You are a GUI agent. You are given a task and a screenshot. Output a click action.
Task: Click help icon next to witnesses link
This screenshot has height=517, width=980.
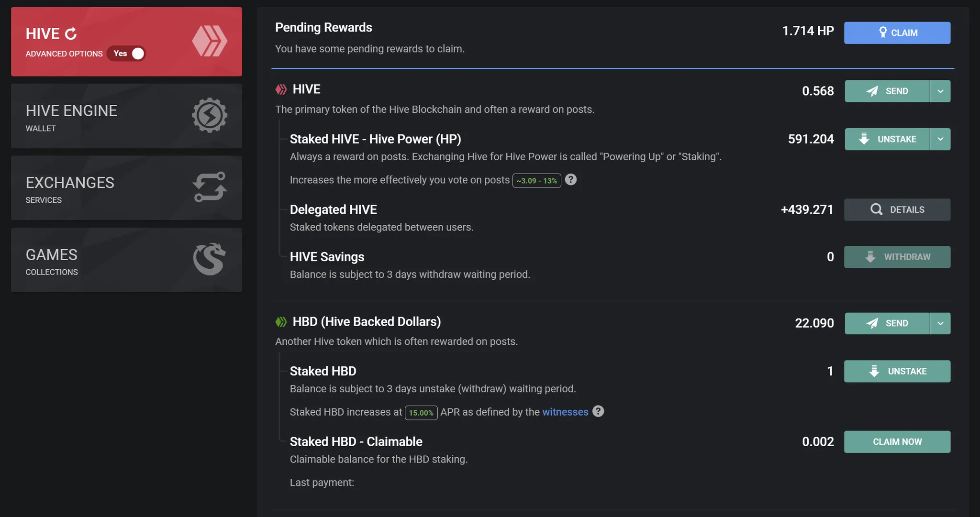(598, 411)
